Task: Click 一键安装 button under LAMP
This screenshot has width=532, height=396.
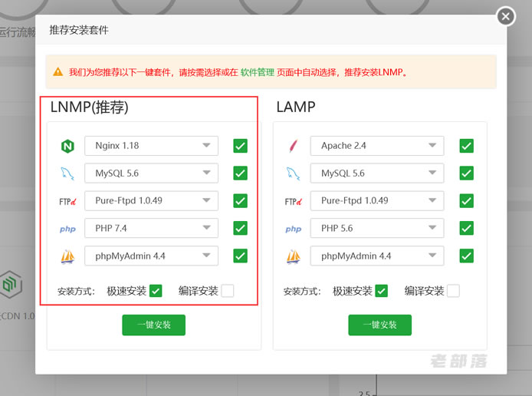Action: coord(379,325)
